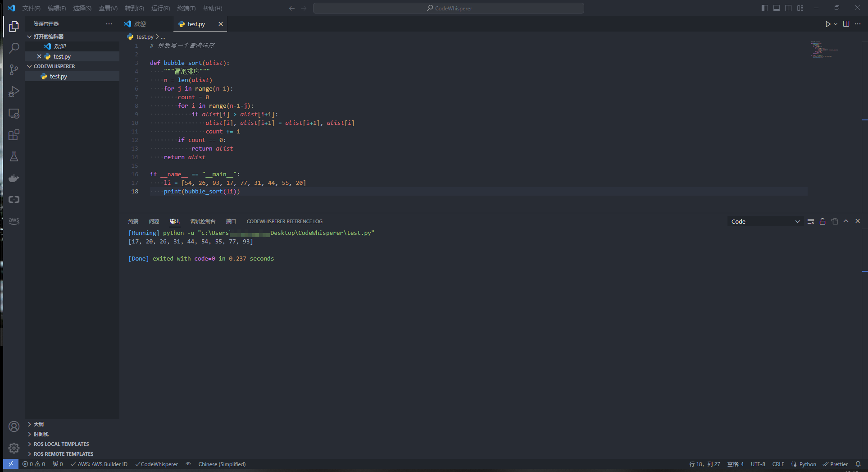Open the Remote Explorer view
This screenshot has width=868, height=472.
click(x=14, y=113)
